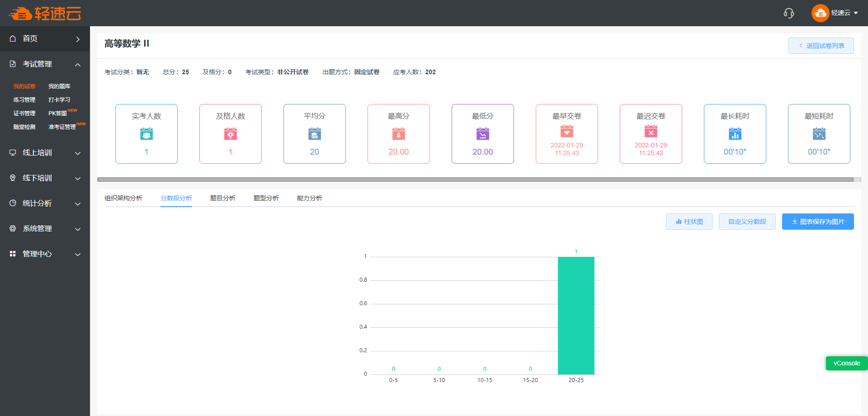Click the 实考人数 group icon
The height and width of the screenshot is (416, 868).
[x=146, y=134]
